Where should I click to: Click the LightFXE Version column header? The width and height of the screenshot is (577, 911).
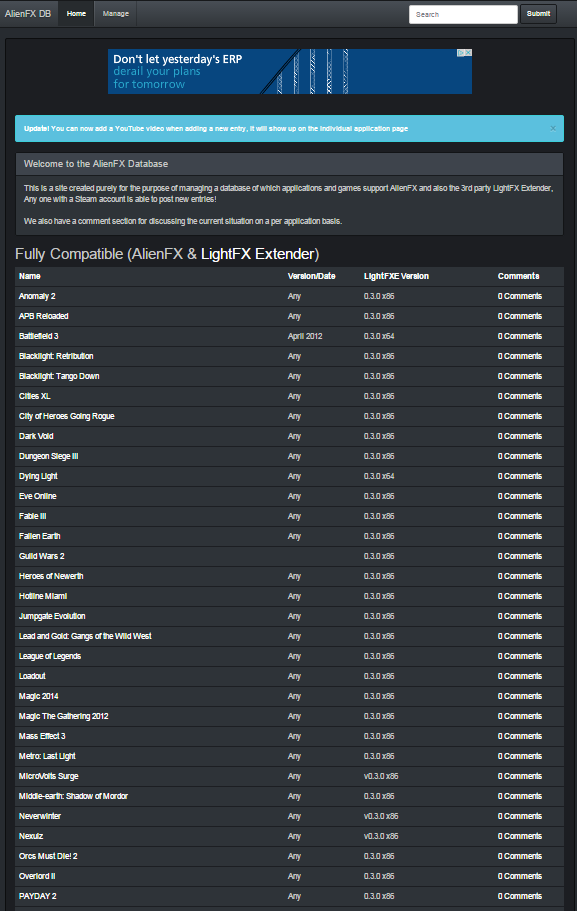(x=396, y=276)
